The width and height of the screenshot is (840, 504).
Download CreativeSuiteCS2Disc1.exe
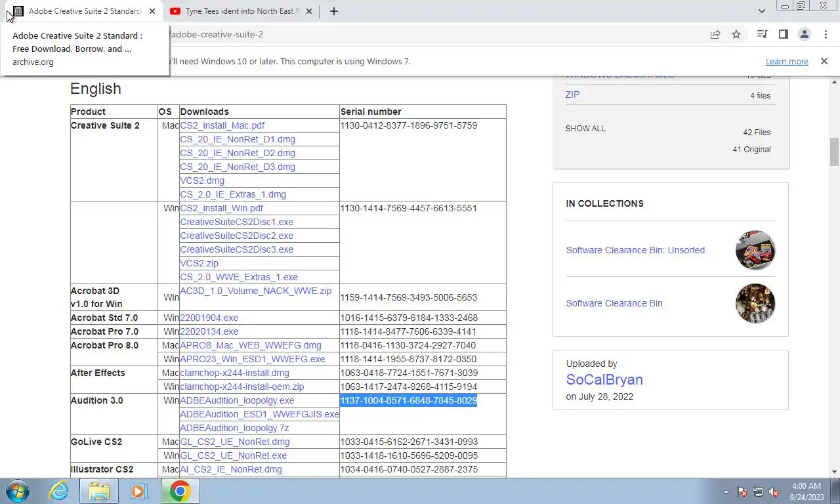click(237, 222)
